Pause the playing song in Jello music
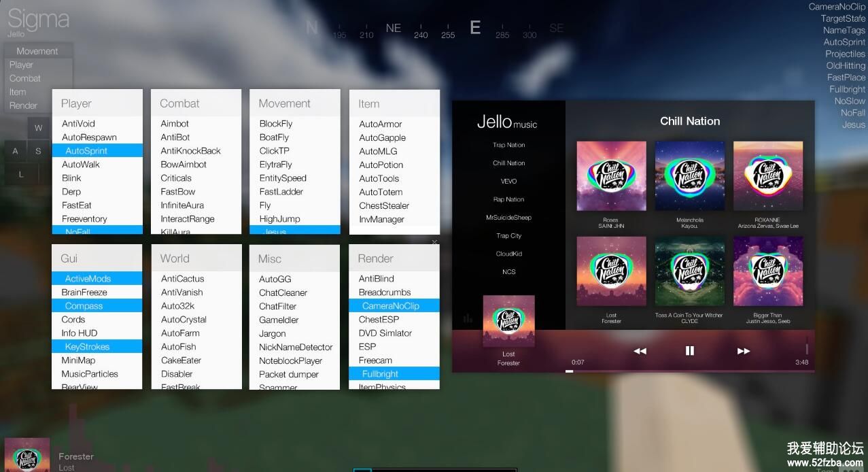The height and width of the screenshot is (472, 868). click(x=690, y=351)
